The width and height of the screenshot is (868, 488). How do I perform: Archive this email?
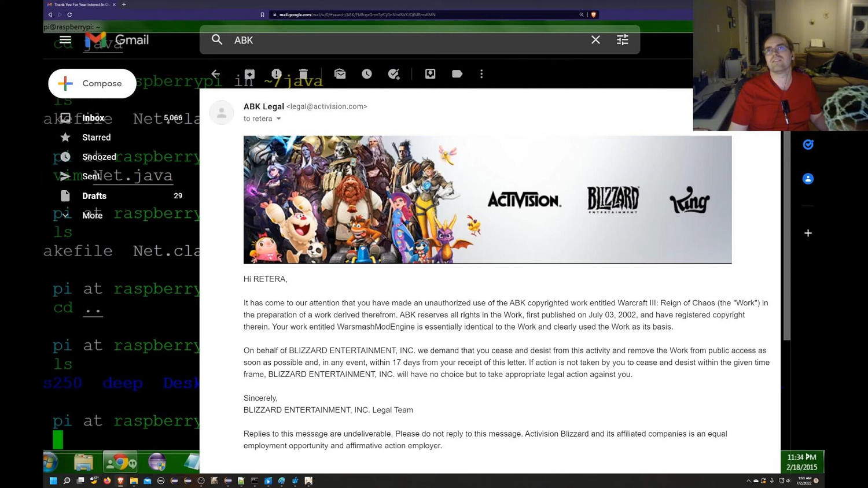249,74
